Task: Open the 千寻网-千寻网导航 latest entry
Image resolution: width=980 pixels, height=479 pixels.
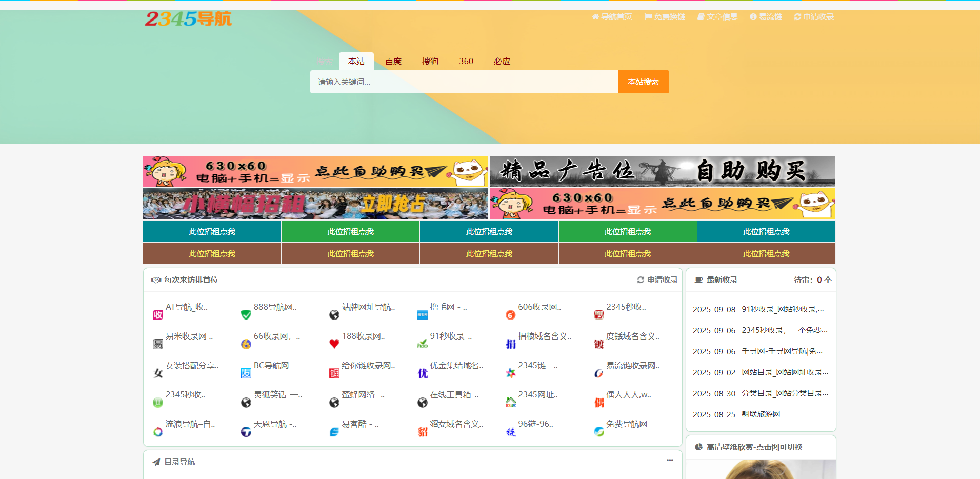Action: 782,351
